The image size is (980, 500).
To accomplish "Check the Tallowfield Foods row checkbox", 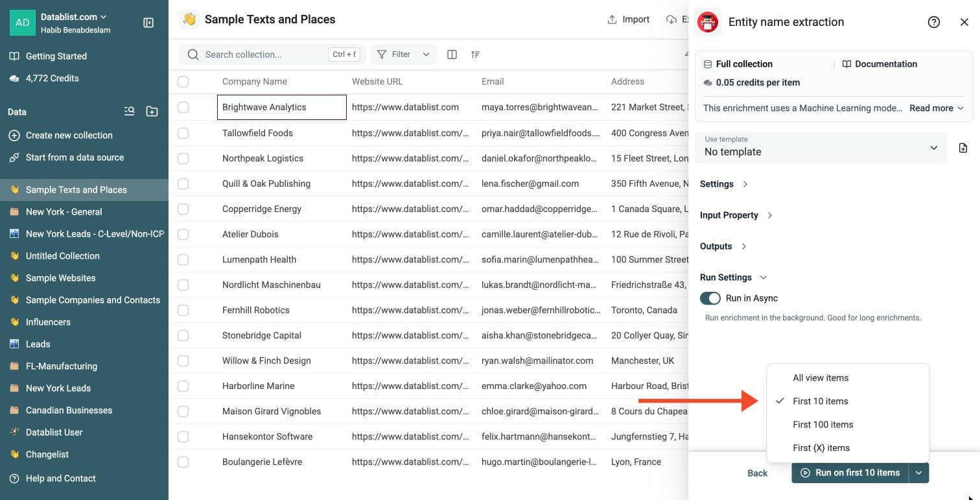I will coord(183,133).
